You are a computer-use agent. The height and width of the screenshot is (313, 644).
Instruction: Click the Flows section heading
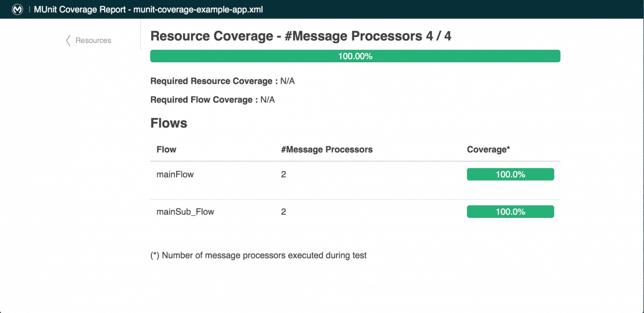coord(169,123)
